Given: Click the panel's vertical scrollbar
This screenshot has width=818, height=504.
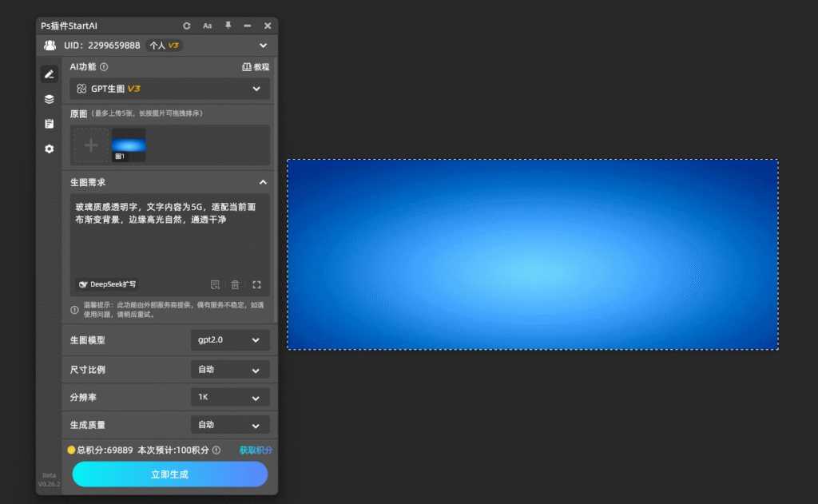Looking at the screenshot, I should [x=275, y=190].
